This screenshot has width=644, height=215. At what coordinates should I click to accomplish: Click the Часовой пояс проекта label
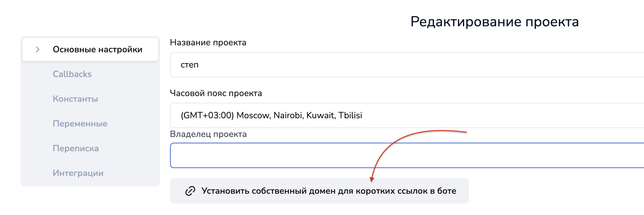216,93
